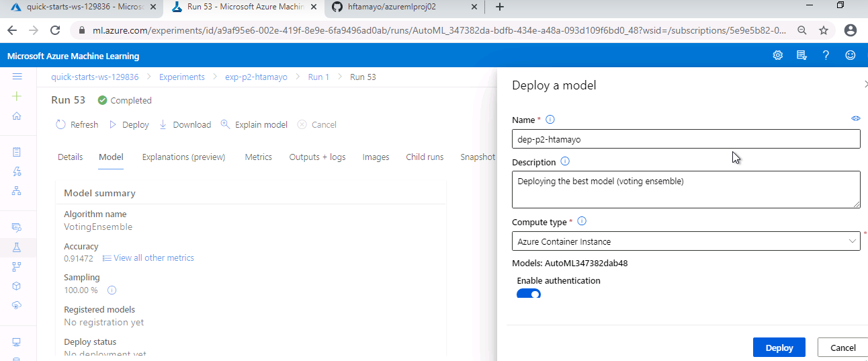Click Cancel in Deploy a model panel
Screen dimensions: 868x361
click(843, 348)
